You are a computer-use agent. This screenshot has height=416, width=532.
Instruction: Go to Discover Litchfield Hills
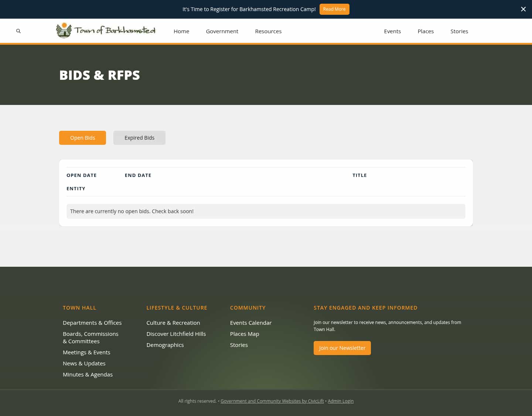point(176,334)
